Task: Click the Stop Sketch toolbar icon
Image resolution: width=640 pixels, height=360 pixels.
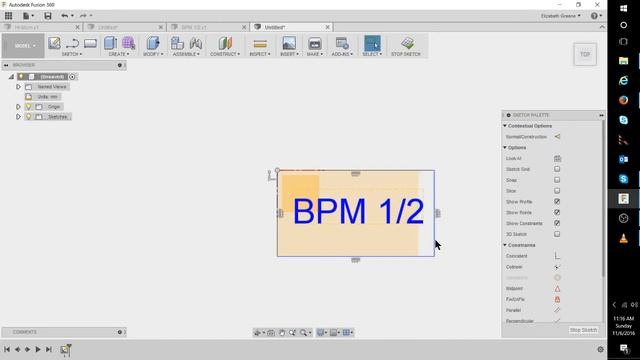Action: (x=407, y=43)
